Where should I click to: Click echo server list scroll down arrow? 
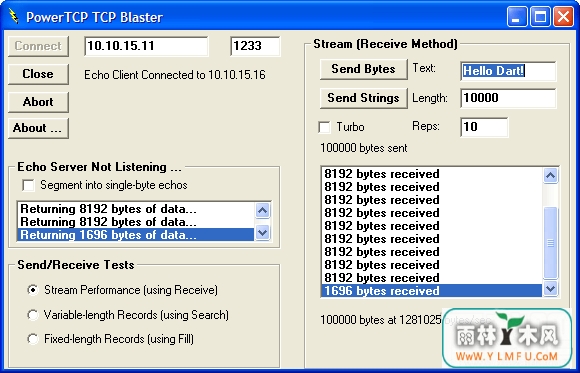pos(263,233)
